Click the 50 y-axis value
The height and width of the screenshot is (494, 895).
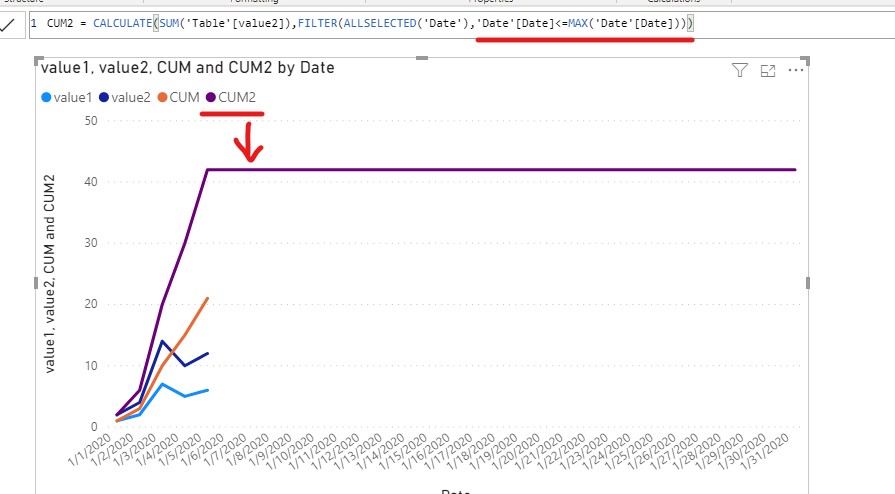tap(91, 121)
